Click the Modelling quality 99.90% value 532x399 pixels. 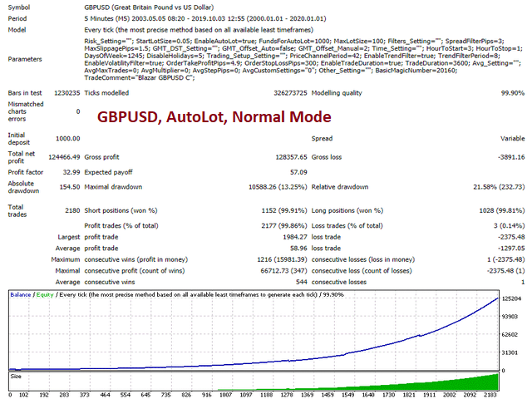point(512,94)
